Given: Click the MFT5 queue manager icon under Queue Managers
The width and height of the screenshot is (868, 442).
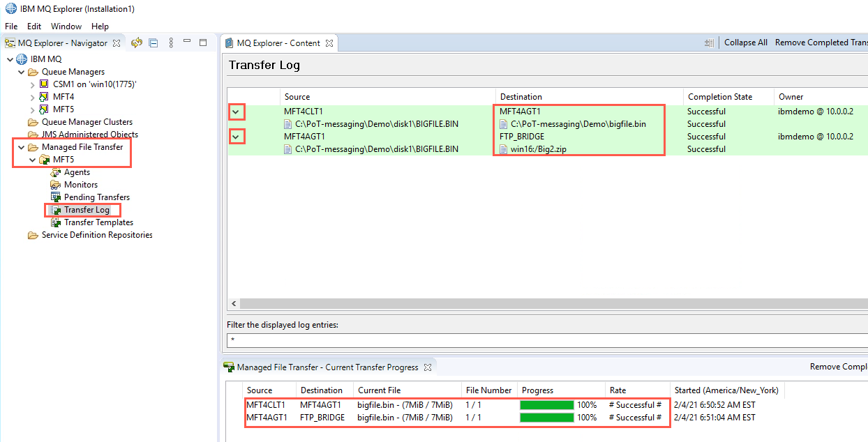Looking at the screenshot, I should [x=44, y=109].
